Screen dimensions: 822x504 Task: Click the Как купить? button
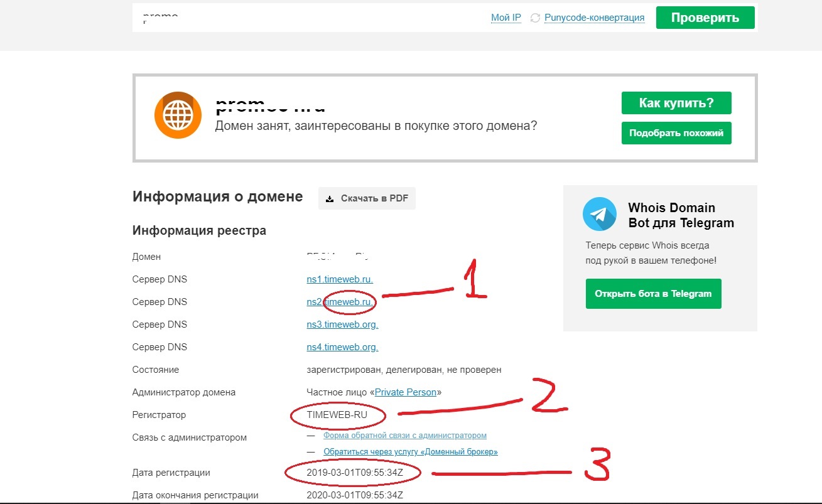point(676,103)
